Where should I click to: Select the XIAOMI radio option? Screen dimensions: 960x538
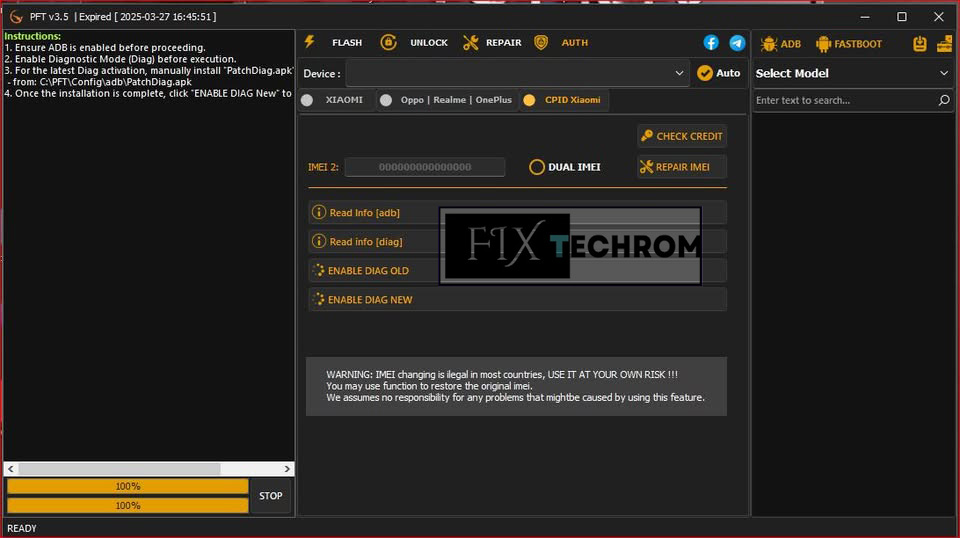click(336, 100)
